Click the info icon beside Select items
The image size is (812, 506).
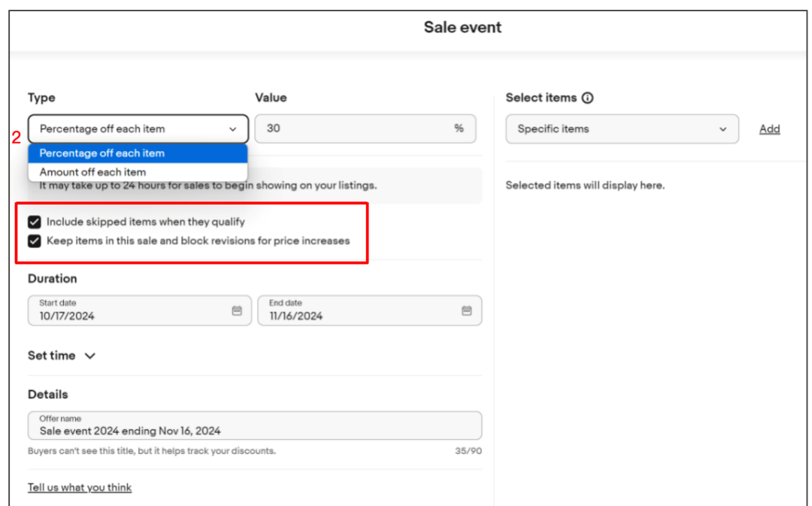pos(588,98)
